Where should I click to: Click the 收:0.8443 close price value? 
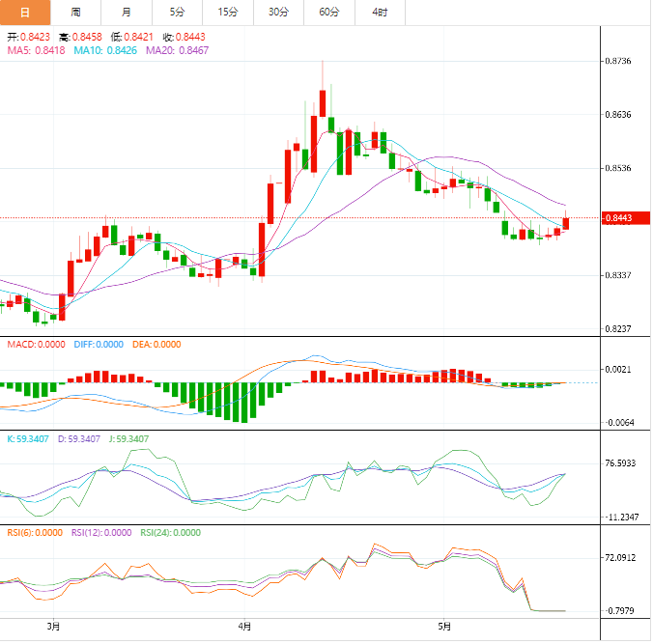(x=185, y=37)
